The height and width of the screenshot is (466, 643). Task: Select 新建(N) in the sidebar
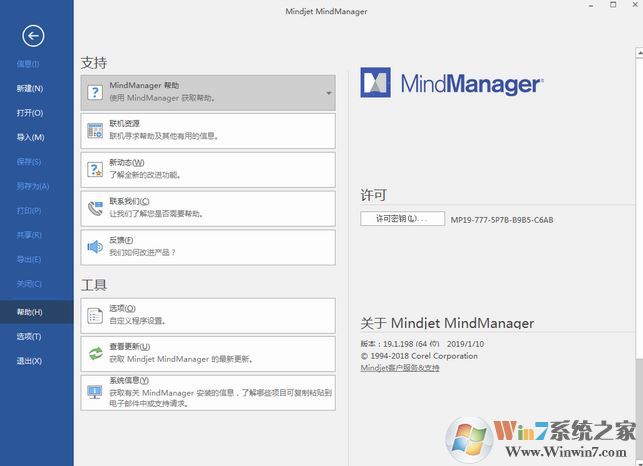[x=30, y=88]
